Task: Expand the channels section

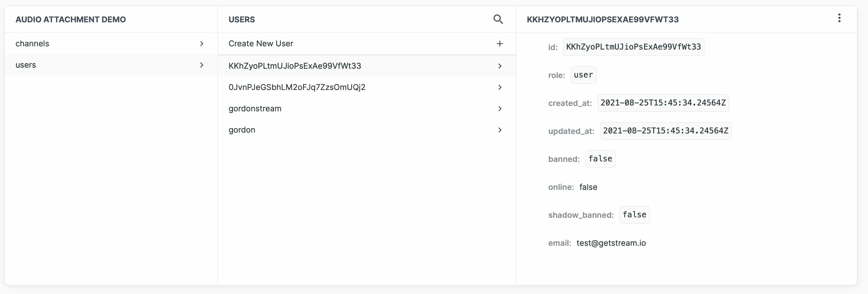Action: 109,43
